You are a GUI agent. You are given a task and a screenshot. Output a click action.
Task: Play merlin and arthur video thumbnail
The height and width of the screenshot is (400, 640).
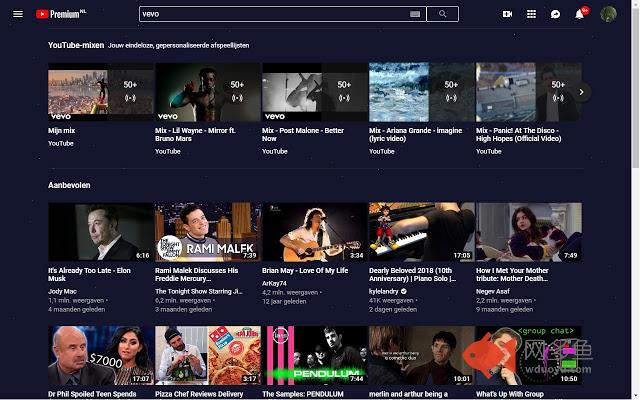(x=422, y=355)
